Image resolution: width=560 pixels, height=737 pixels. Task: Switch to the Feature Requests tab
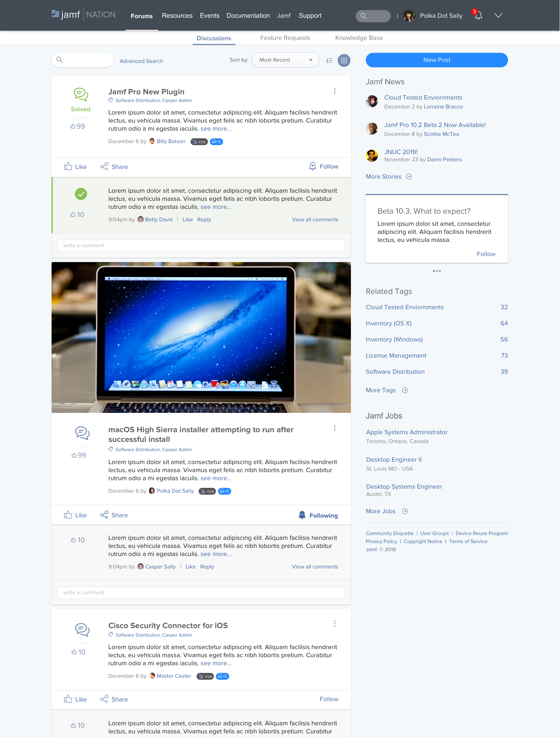point(285,38)
